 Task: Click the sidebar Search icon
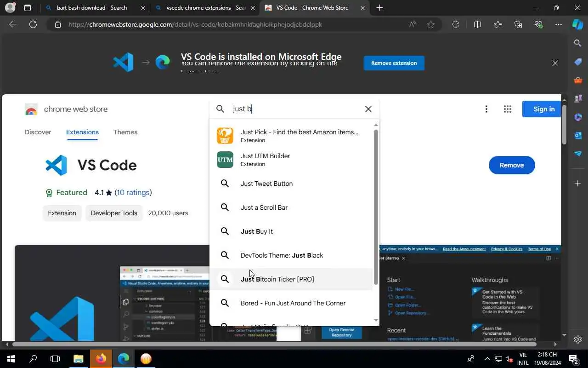click(578, 43)
